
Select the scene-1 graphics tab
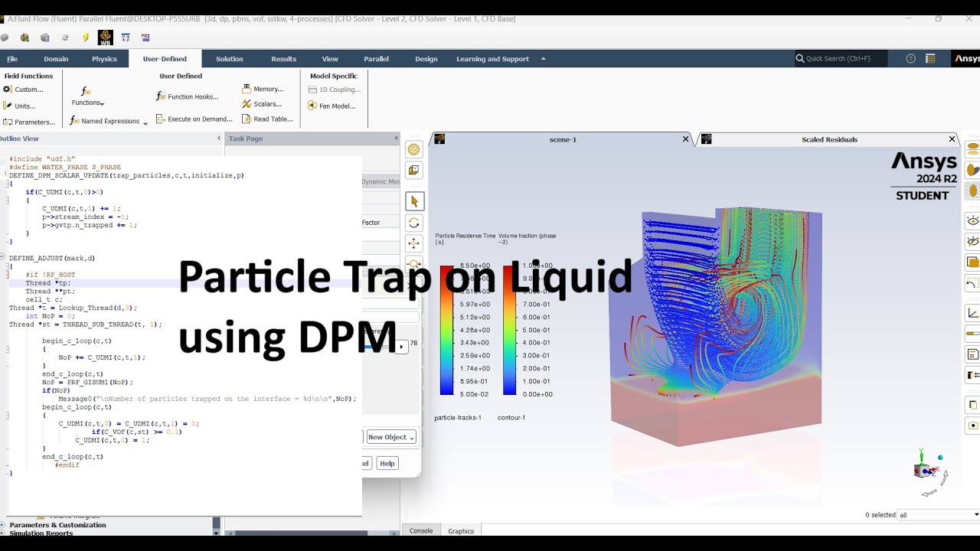click(x=562, y=139)
